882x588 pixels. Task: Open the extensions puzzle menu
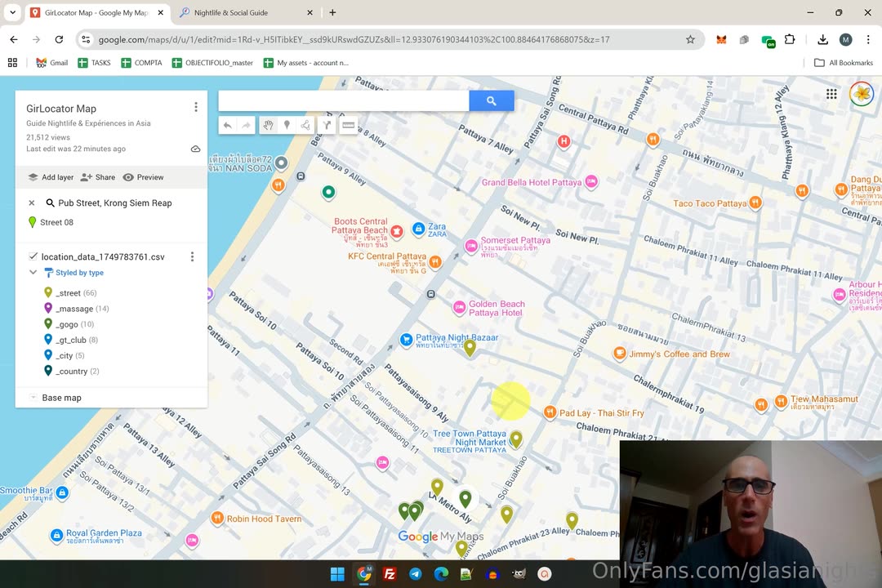point(790,39)
